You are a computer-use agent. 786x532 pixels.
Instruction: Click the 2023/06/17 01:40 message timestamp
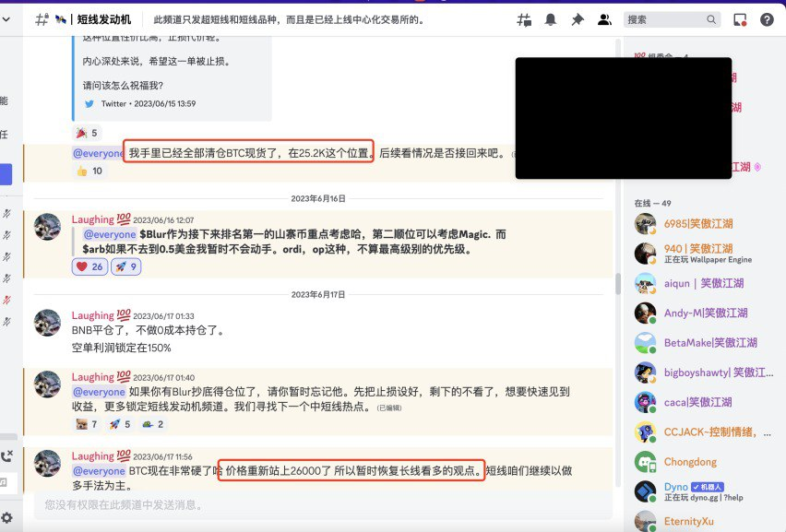(x=164, y=378)
